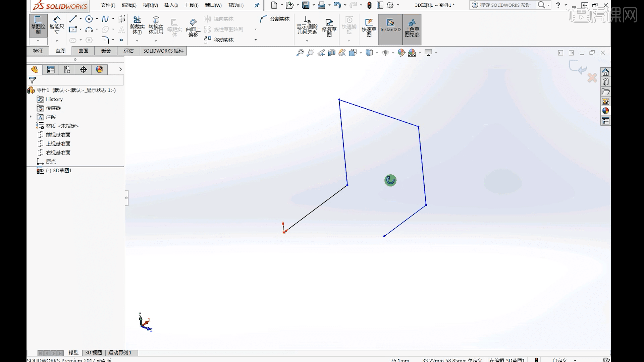The width and height of the screenshot is (644, 362).
Task: Click the Section View icon in heads-up toolbar
Action: coord(332,53)
